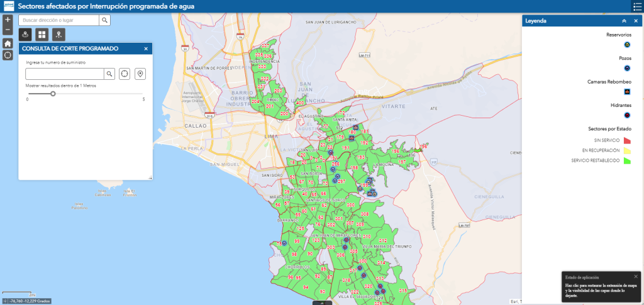Screen dimensions: 644x305
Task: Use current location in the query panel
Action: pos(125,74)
